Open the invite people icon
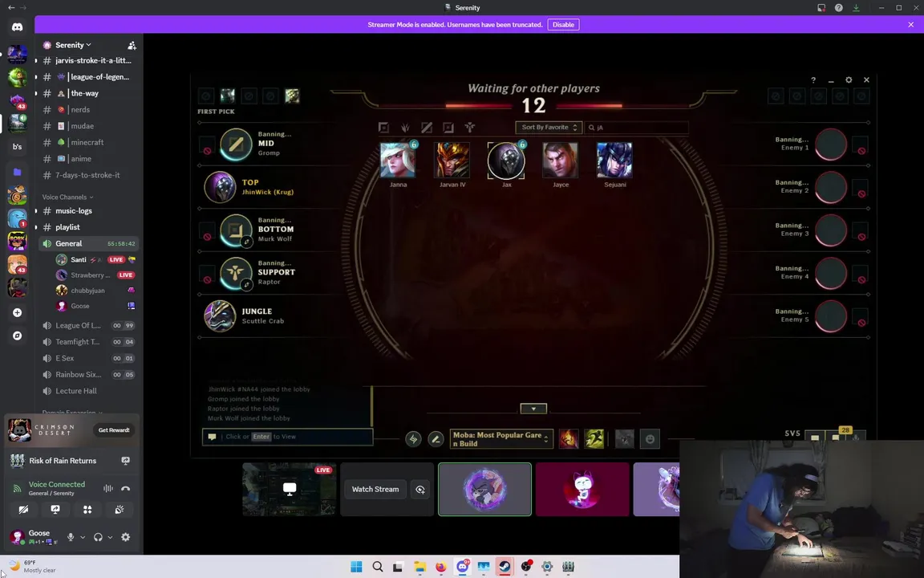The image size is (924, 578). [132, 46]
